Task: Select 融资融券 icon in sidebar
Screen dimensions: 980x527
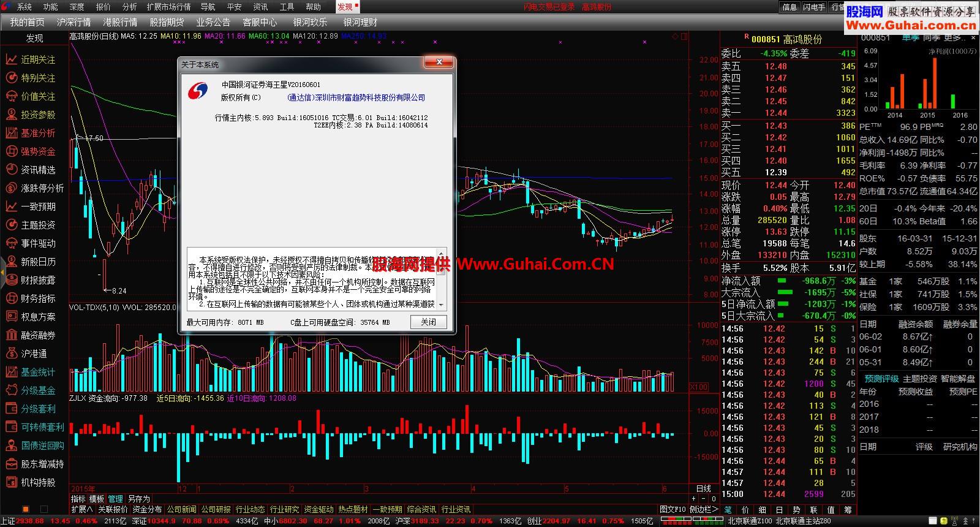Action: pos(11,335)
